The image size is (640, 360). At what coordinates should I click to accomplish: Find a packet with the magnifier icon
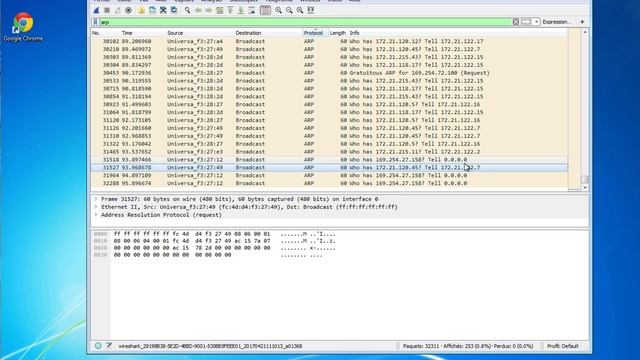(x=187, y=10)
